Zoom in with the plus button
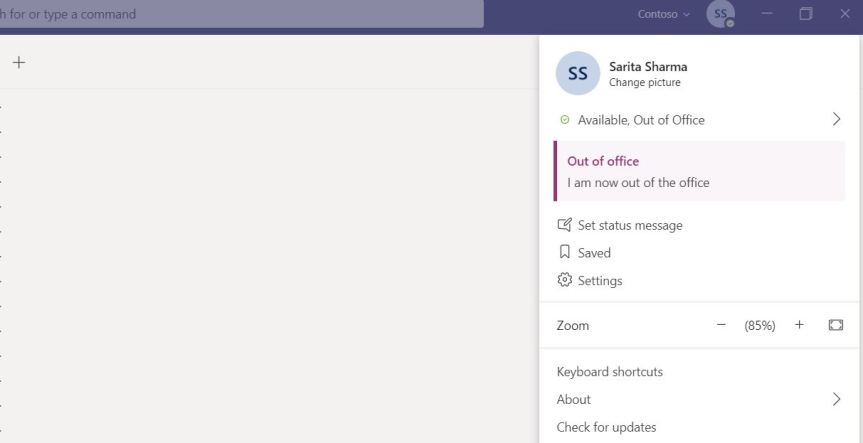 (x=799, y=325)
